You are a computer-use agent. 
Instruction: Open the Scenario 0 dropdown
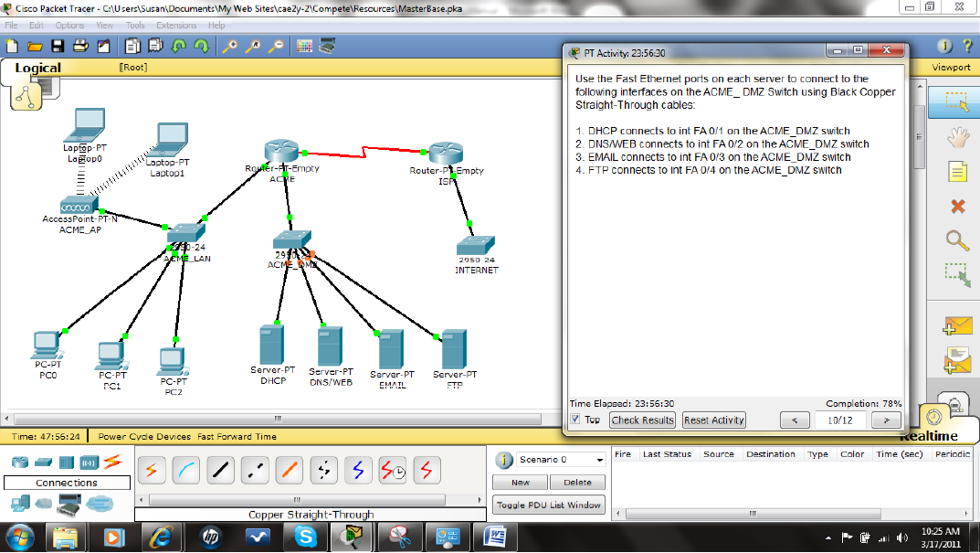tap(561, 460)
